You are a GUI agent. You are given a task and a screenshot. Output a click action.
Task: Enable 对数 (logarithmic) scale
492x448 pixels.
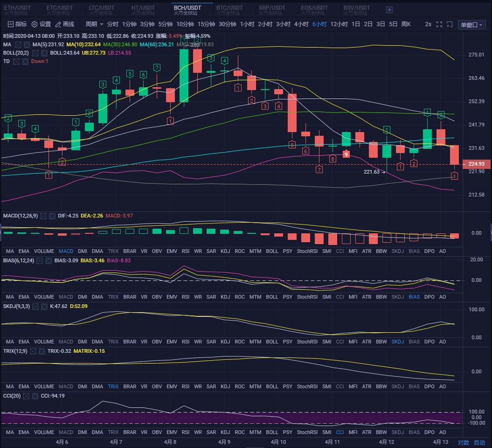click(x=464, y=442)
